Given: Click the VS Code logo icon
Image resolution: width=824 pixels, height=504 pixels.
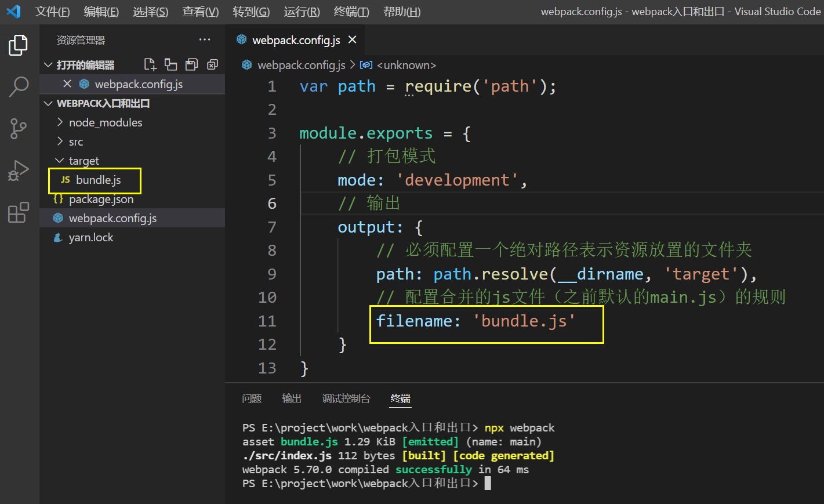Looking at the screenshot, I should (13, 11).
